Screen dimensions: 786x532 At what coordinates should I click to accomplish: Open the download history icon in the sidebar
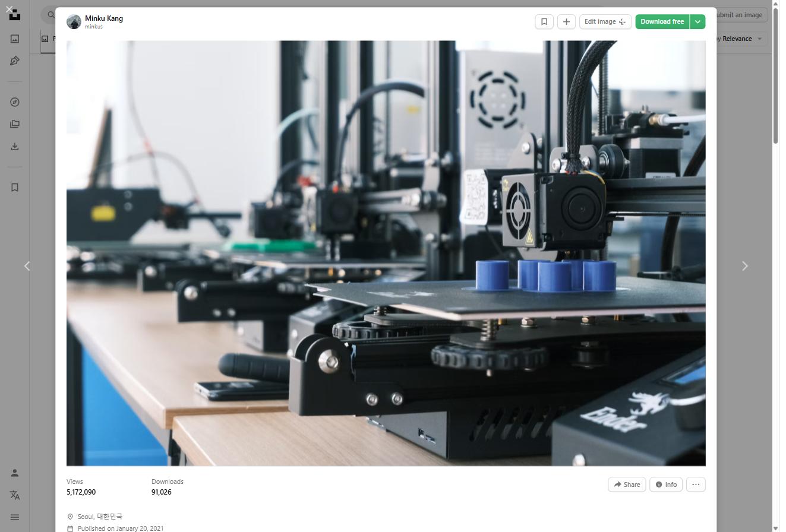[x=15, y=147]
